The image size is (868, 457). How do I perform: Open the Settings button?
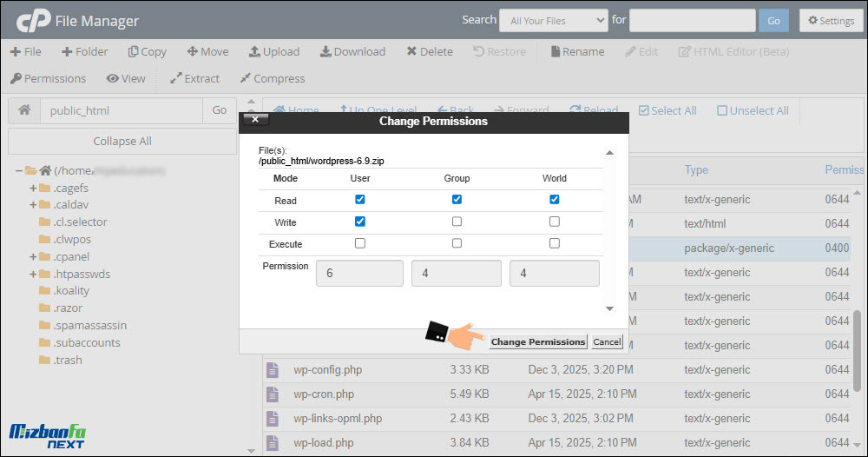click(x=831, y=21)
